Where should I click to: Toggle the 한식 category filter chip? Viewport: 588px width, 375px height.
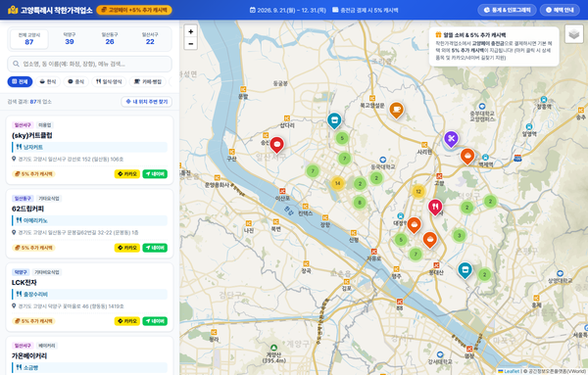pyautogui.click(x=48, y=81)
